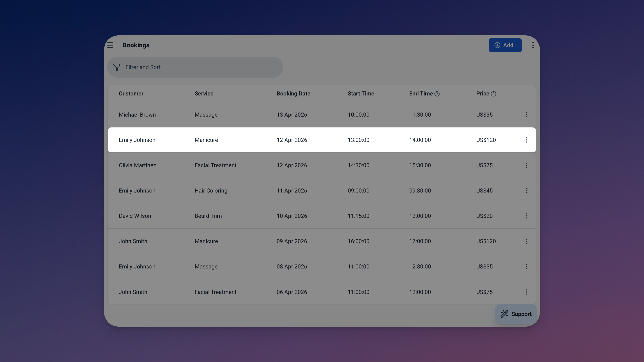
Task: Open row menu for highlighted Emily Johnson Manicure
Action: click(526, 140)
